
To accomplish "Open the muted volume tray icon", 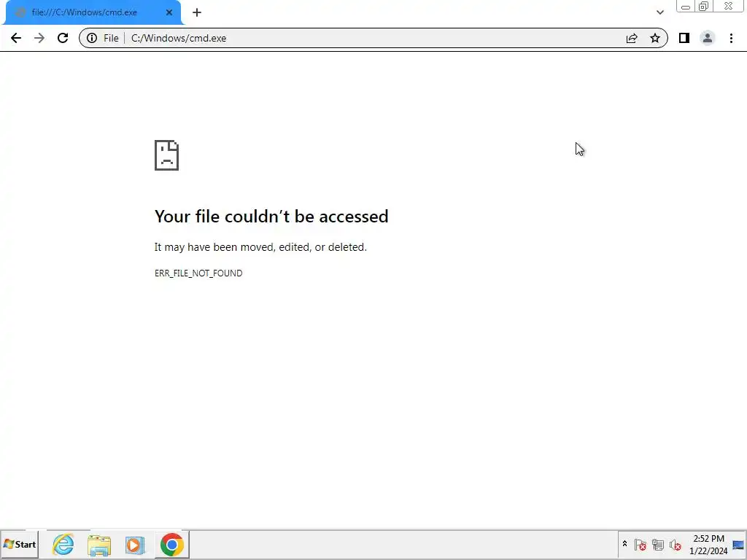I will [675, 544].
